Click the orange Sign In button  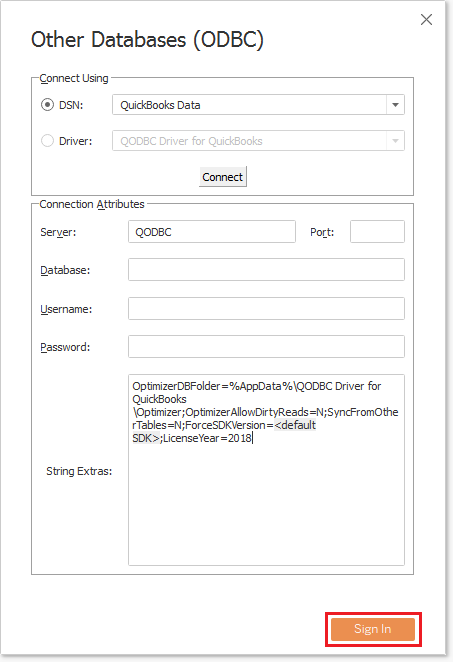click(x=373, y=629)
